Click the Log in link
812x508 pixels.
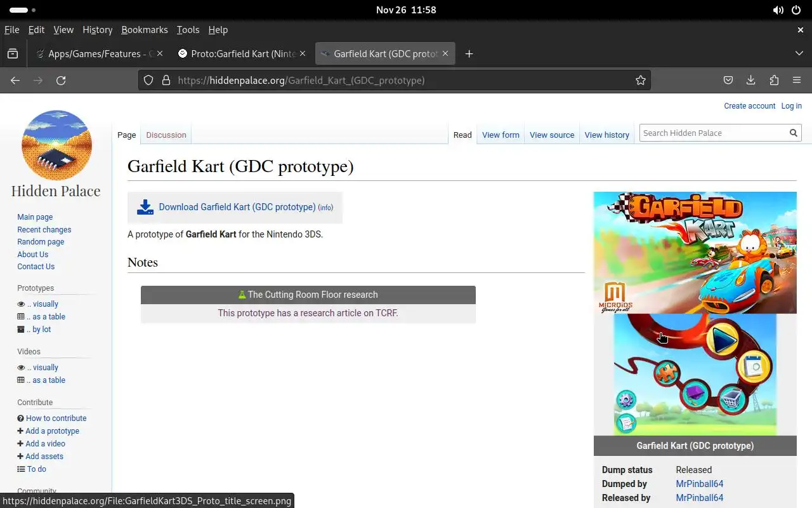pos(791,106)
